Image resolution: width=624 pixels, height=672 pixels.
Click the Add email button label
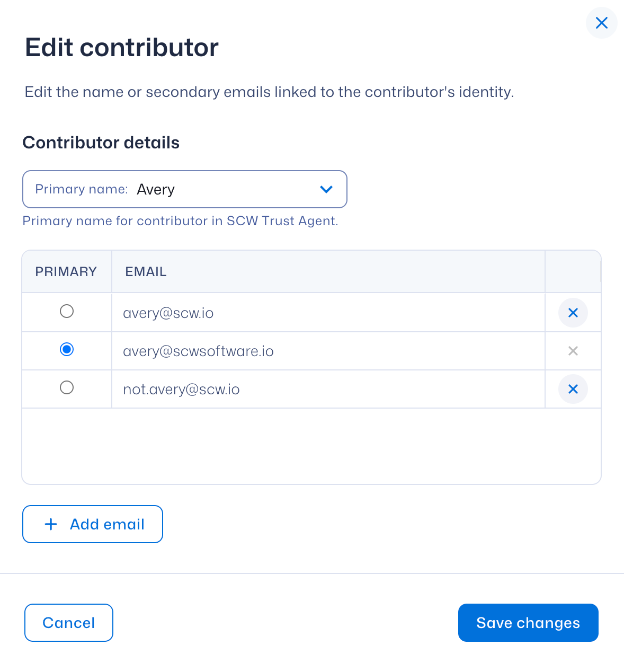107,524
